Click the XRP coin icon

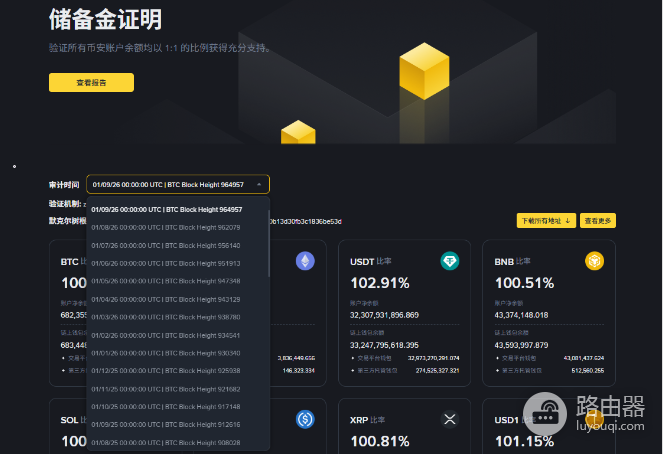450,419
